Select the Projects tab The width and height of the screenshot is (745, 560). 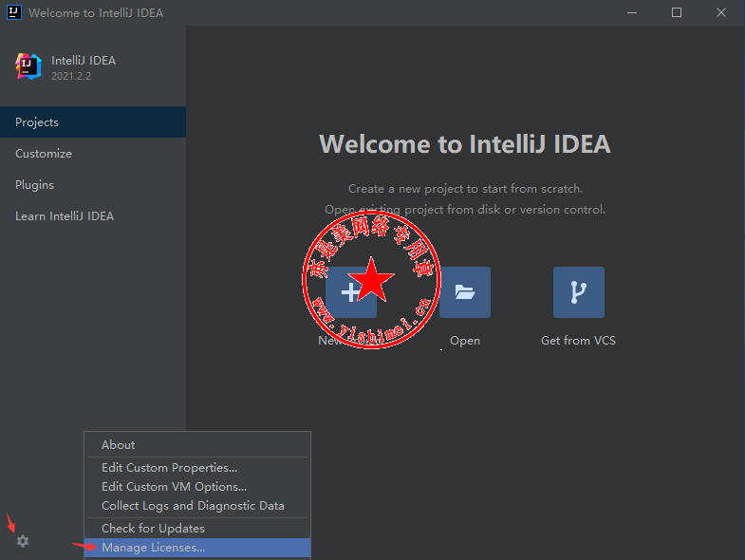[93, 122]
